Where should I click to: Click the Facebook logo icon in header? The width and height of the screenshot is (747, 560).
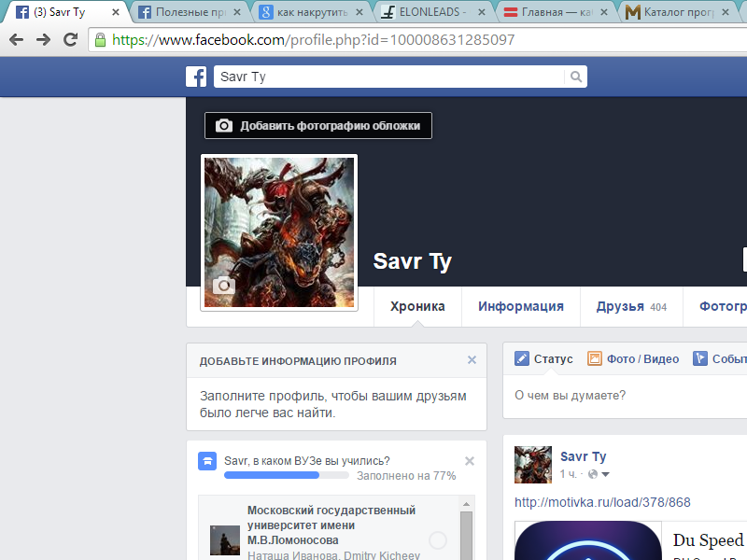tap(196, 77)
